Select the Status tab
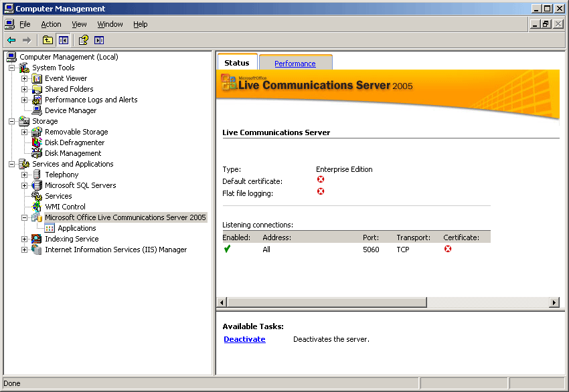This screenshot has height=392, width=569. pos(237,63)
